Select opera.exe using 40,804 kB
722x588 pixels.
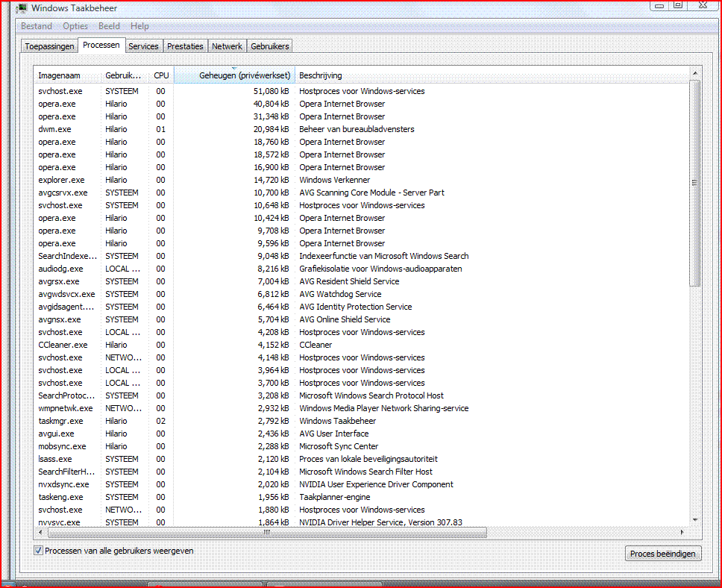[361, 104]
